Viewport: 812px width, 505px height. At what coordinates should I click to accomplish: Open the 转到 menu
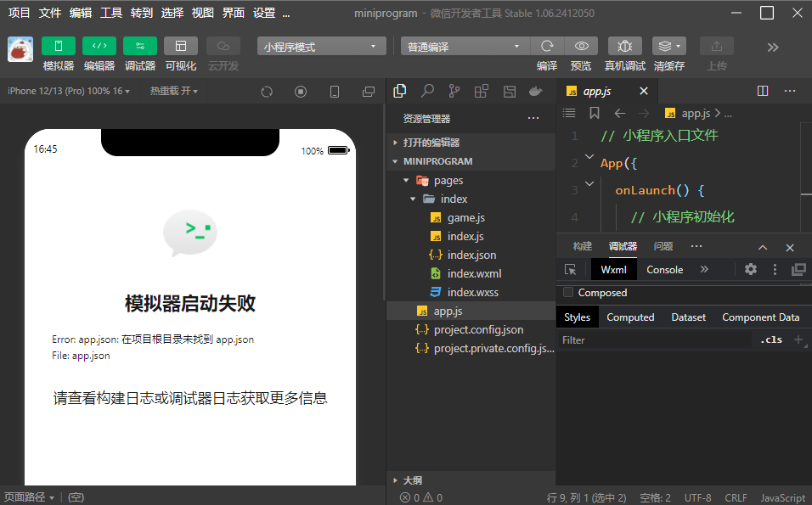pos(141,13)
